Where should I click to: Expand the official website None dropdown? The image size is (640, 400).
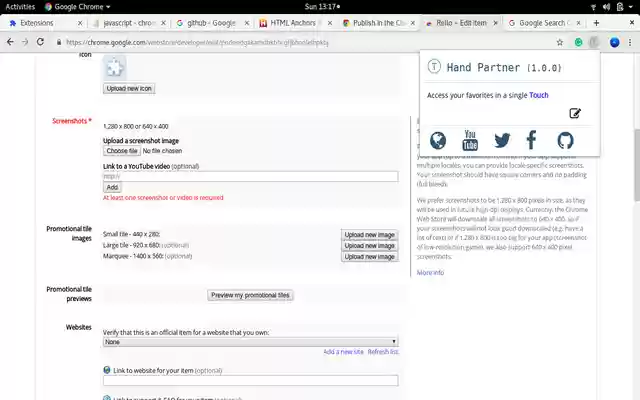(x=250, y=342)
